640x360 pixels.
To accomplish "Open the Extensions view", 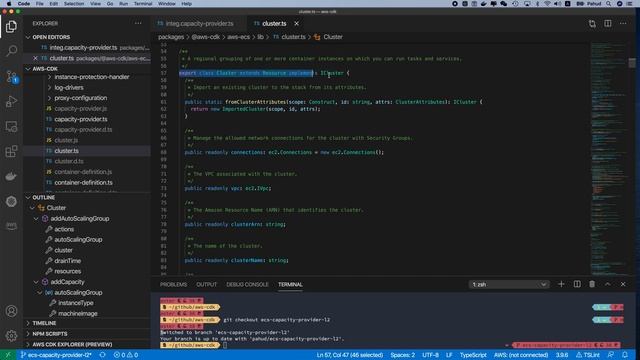I will click(11, 151).
